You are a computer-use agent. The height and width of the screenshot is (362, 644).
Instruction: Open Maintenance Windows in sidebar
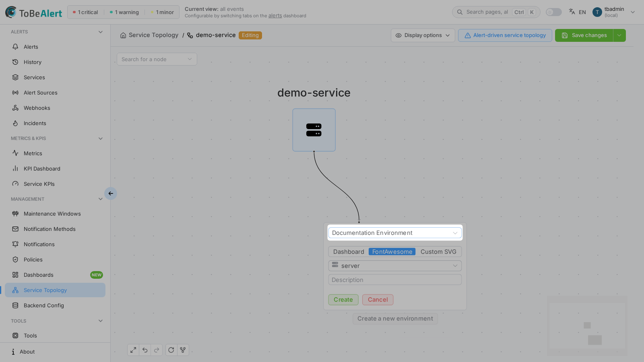pos(55,214)
